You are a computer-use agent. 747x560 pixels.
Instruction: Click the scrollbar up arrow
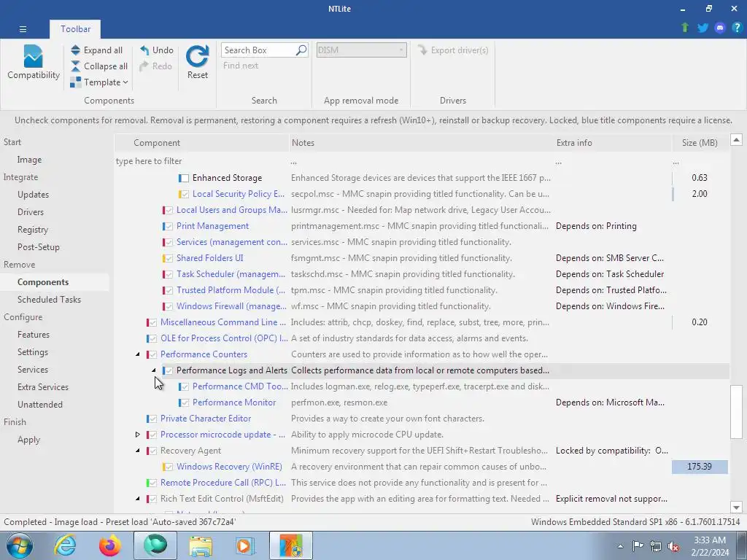(736, 140)
